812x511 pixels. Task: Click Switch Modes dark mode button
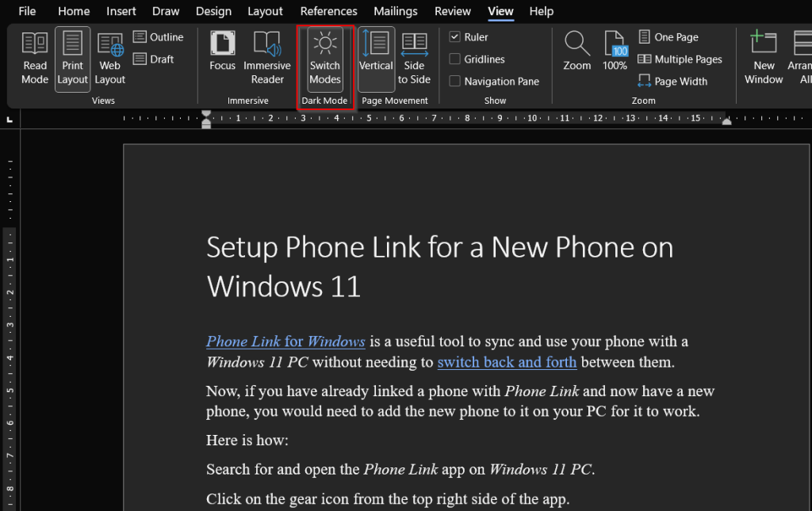pos(325,59)
